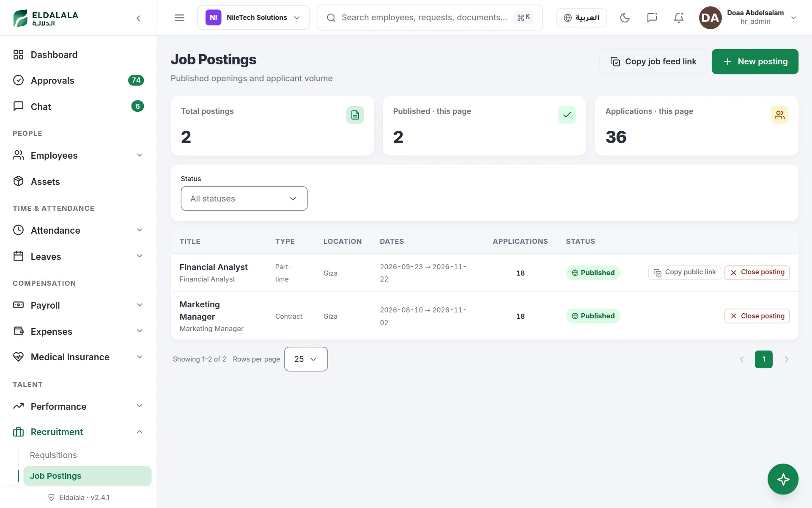The width and height of the screenshot is (812, 508).
Task: Collapse the sidebar with the left chevron
Action: 138,18
